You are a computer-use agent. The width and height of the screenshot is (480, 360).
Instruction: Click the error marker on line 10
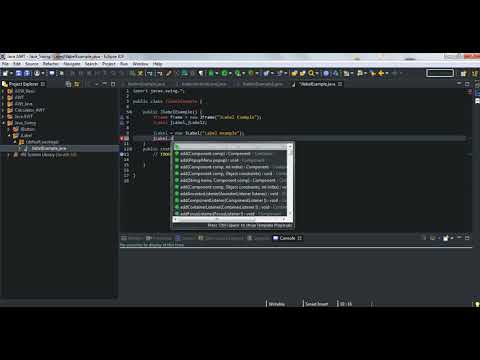(122, 138)
